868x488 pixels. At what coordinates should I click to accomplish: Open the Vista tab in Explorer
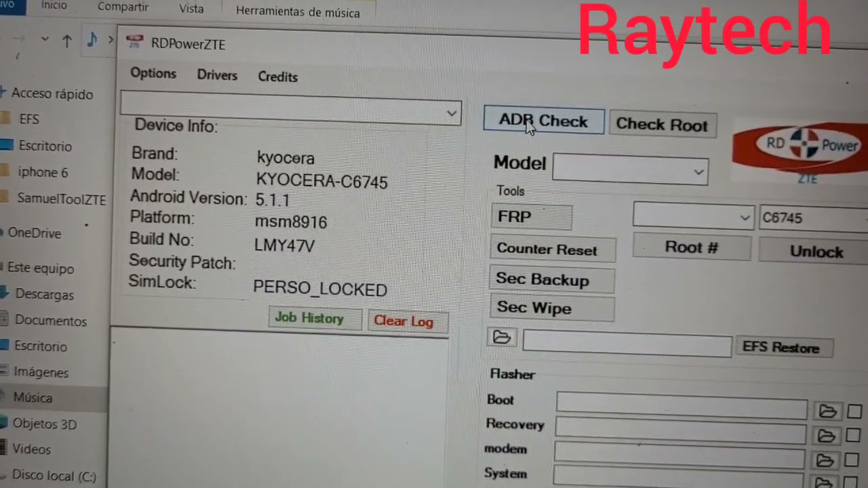point(191,9)
